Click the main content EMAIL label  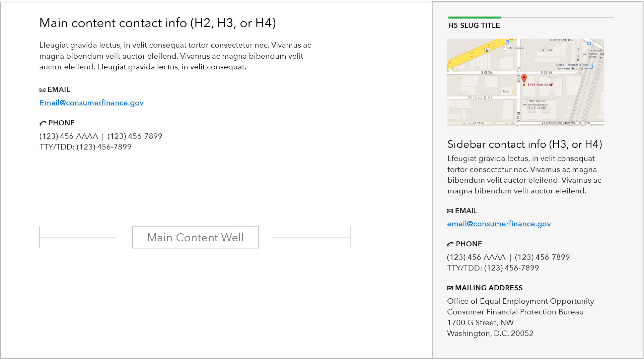pos(59,89)
